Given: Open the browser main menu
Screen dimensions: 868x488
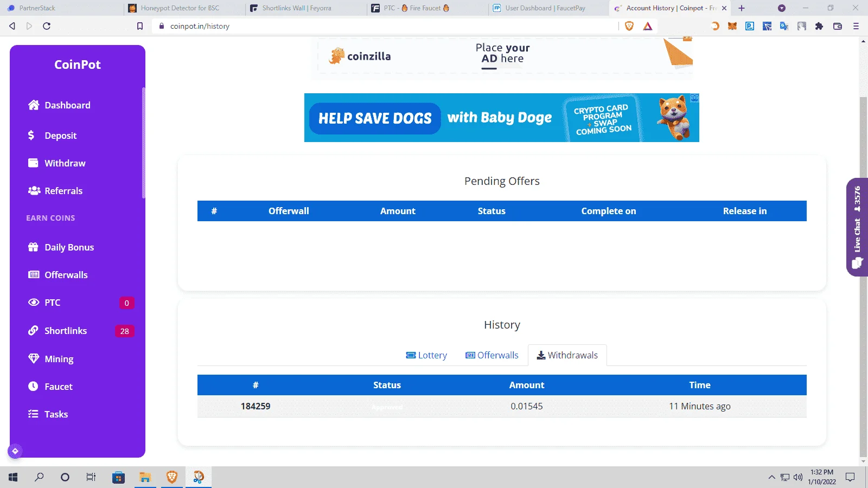Looking at the screenshot, I should [x=856, y=26].
